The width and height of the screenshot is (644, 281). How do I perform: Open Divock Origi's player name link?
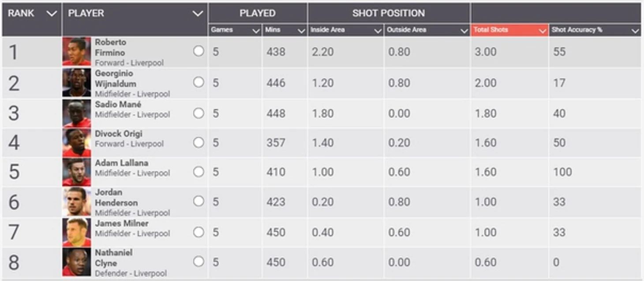(x=119, y=133)
